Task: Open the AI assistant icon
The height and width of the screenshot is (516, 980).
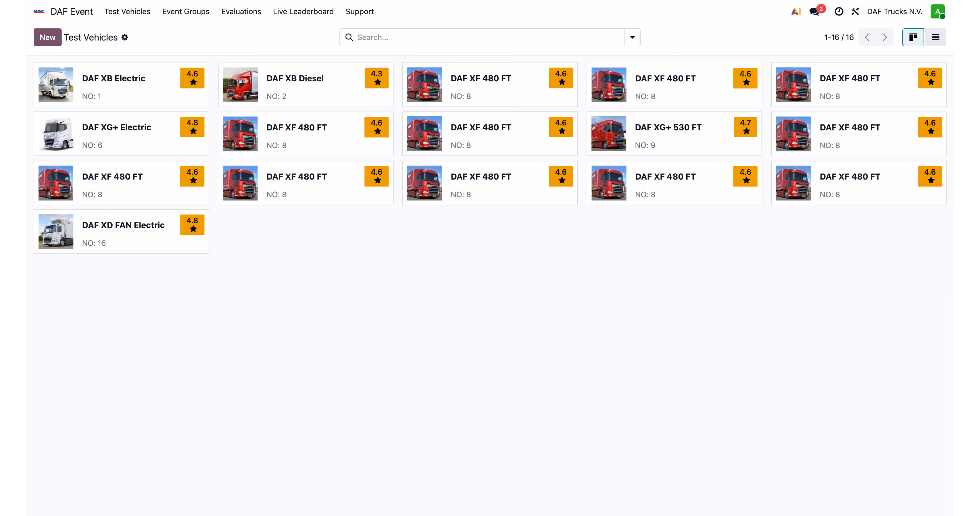Action: 796,11
